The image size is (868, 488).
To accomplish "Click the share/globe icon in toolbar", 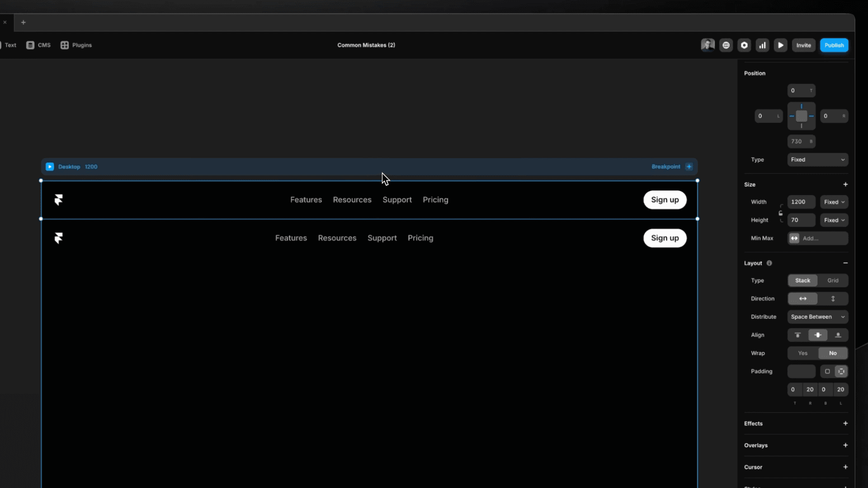I will [x=726, y=45].
